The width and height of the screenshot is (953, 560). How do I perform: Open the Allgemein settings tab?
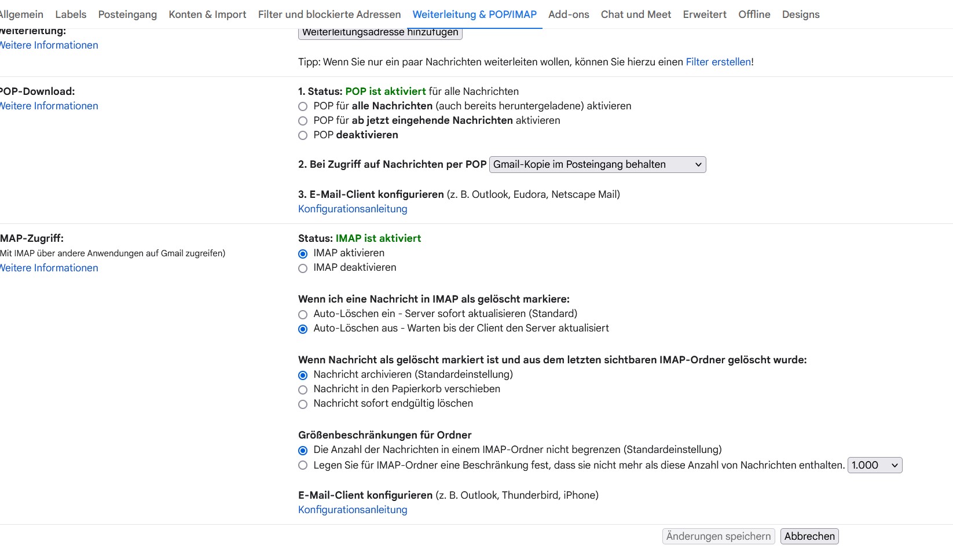coord(21,14)
